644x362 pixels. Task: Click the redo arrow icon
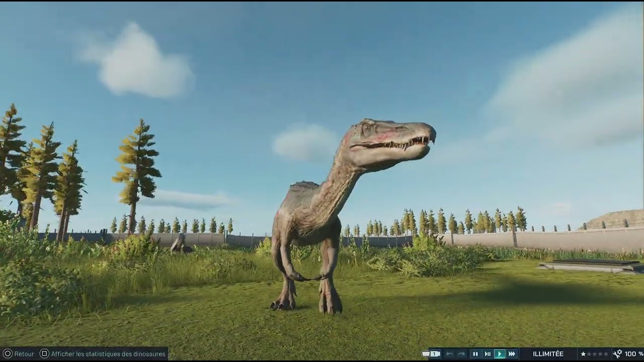click(461, 354)
